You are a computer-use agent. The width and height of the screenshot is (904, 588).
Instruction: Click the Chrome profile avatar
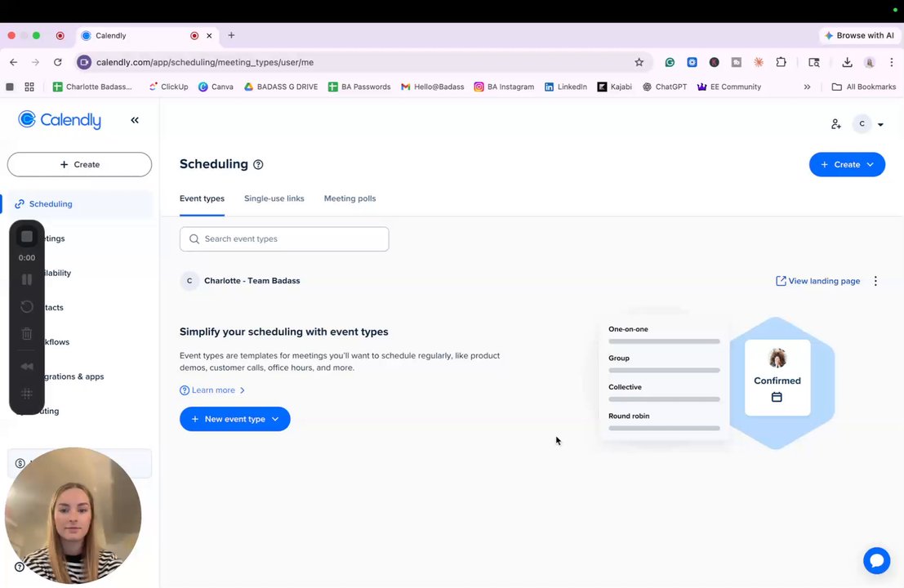coord(870,62)
